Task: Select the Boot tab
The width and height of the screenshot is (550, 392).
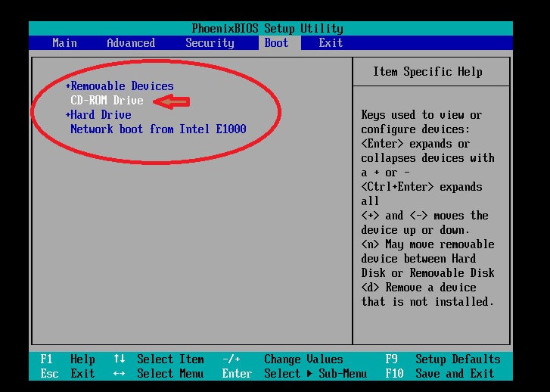Action: tap(276, 43)
